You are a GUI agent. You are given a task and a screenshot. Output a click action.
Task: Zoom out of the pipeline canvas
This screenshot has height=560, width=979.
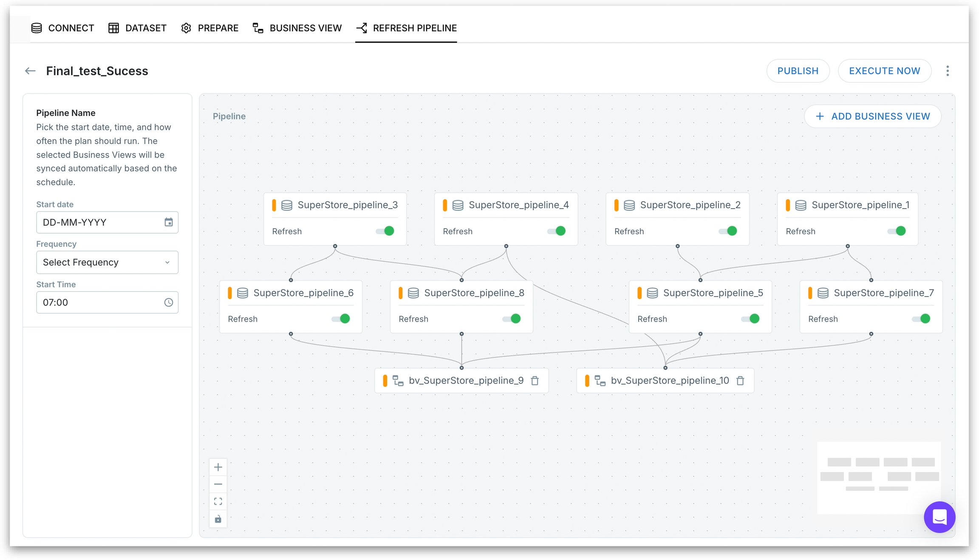pyautogui.click(x=218, y=484)
